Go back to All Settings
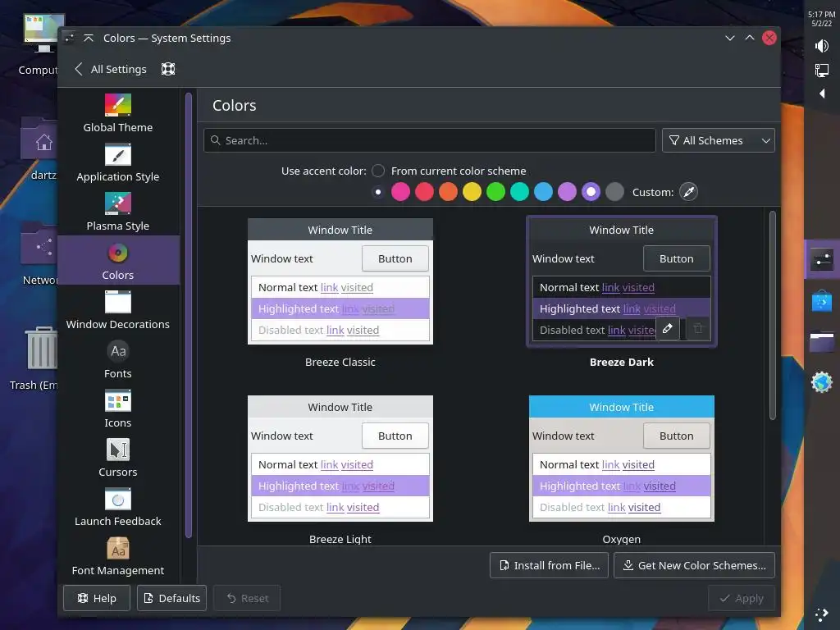840x630 pixels. pyautogui.click(x=111, y=69)
